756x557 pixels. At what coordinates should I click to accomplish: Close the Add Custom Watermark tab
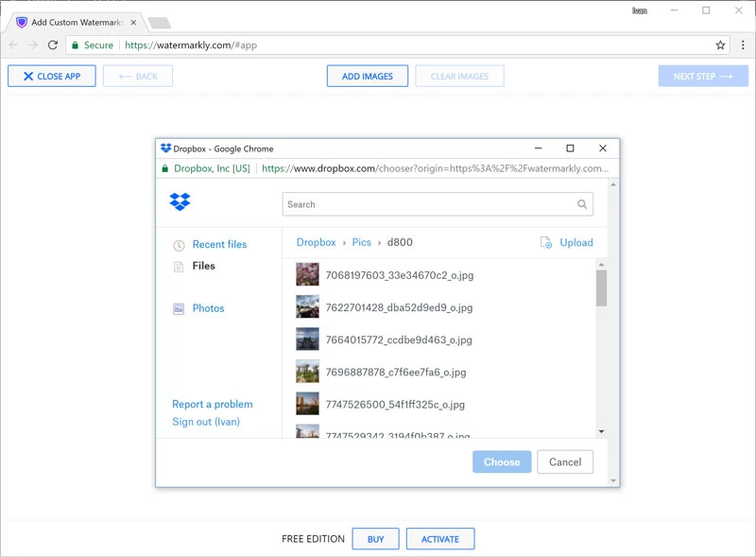pyautogui.click(x=133, y=22)
